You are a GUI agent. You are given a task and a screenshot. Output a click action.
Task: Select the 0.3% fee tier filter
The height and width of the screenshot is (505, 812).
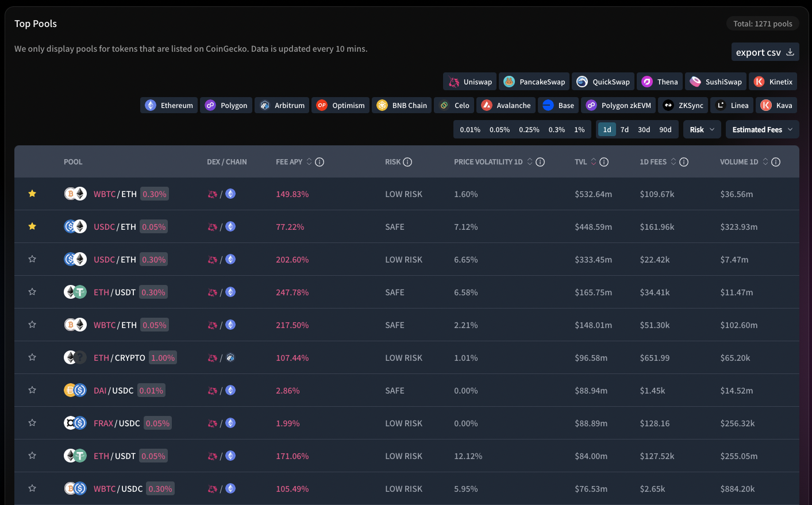pos(557,129)
